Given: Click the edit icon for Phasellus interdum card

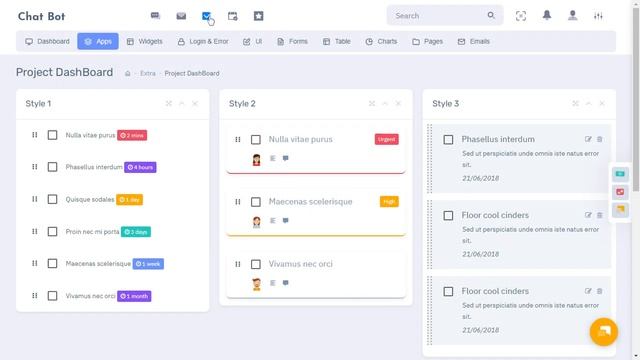Looking at the screenshot, I should (x=588, y=139).
